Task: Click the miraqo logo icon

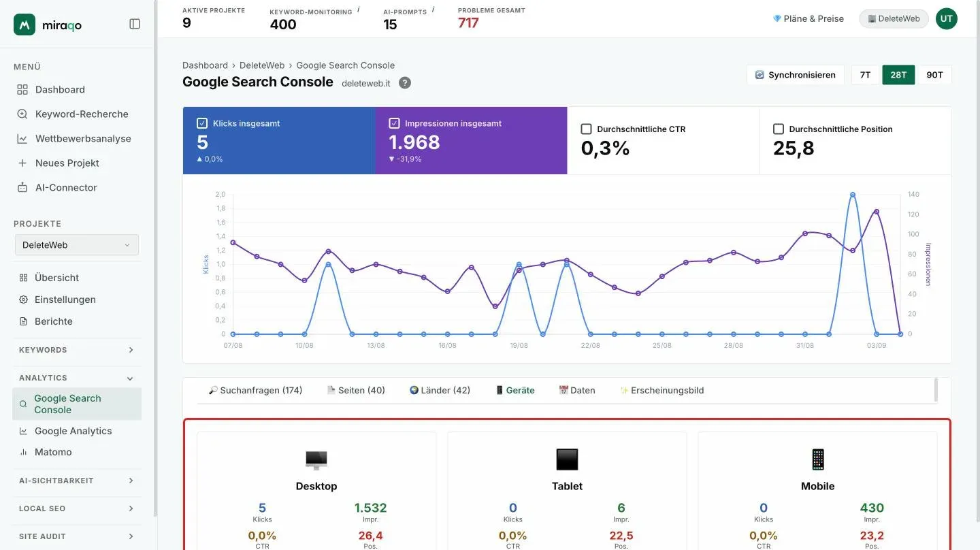Action: click(x=24, y=25)
